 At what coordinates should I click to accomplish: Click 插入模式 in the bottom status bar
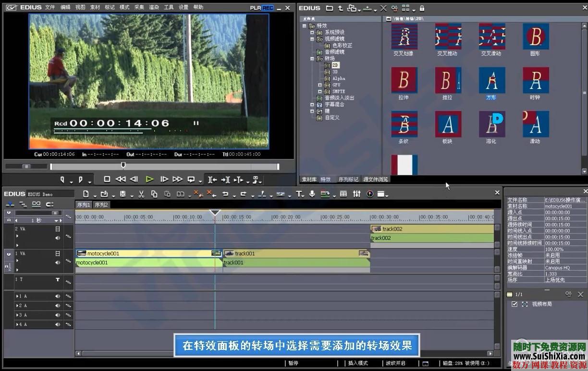tap(358, 363)
